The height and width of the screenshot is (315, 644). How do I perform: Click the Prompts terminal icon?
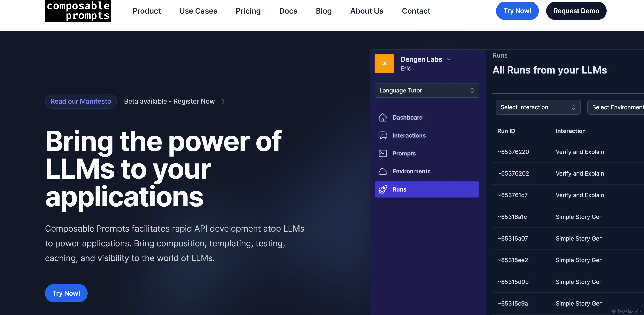[382, 153]
